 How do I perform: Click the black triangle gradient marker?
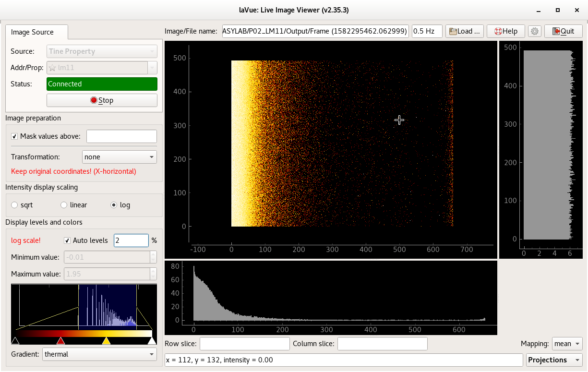(15, 341)
